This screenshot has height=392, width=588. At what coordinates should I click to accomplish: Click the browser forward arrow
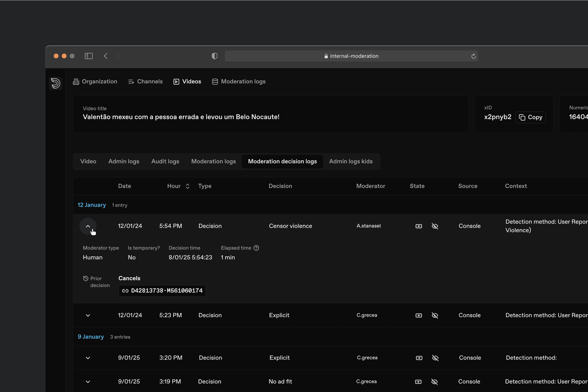(119, 56)
